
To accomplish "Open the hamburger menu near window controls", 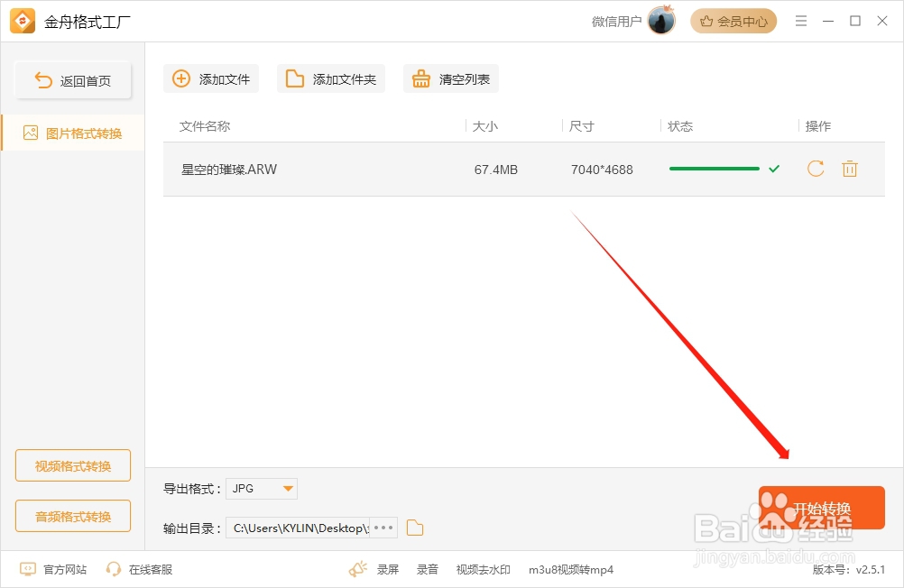I will (801, 21).
